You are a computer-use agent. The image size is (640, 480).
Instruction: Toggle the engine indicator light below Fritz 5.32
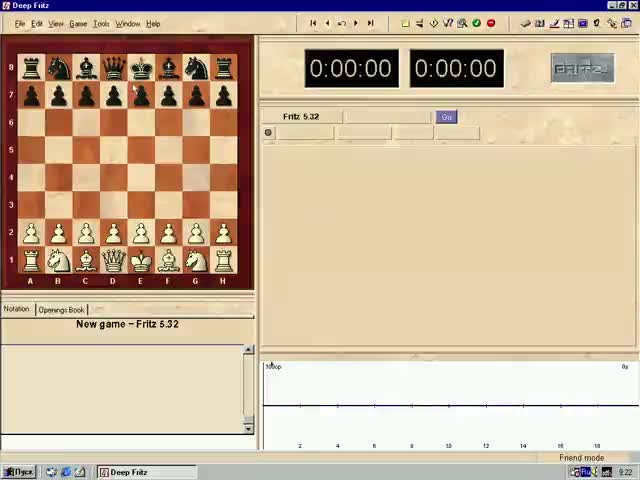tap(268, 133)
